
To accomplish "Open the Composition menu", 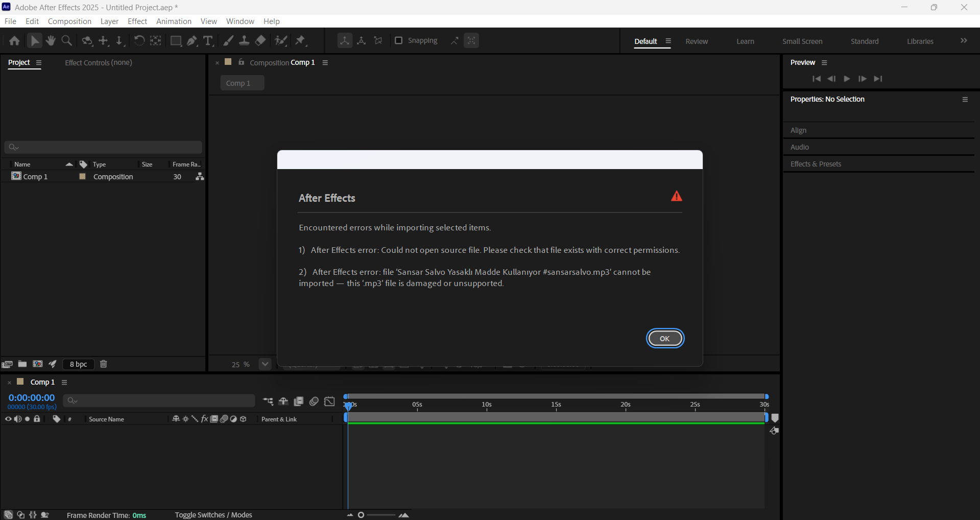I will (x=69, y=21).
